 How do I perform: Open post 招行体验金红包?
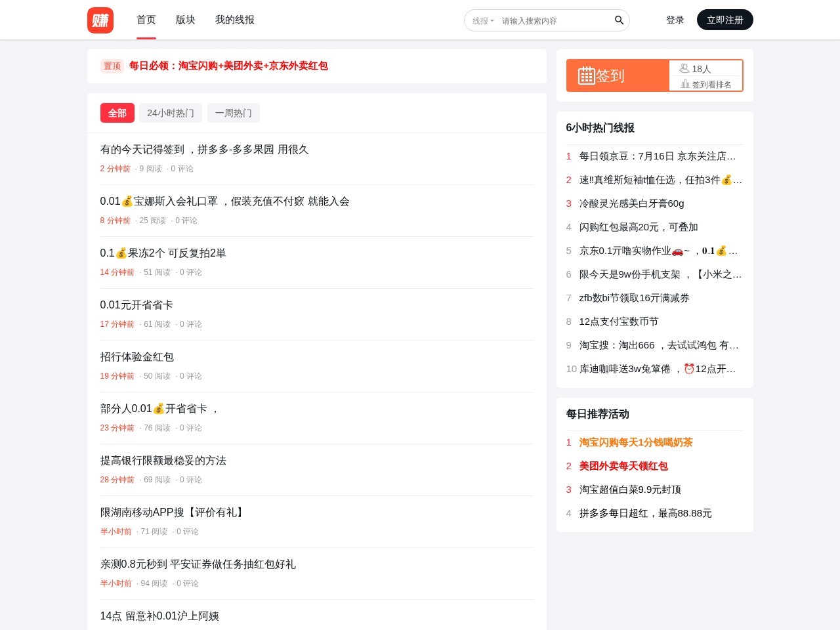pos(137,357)
